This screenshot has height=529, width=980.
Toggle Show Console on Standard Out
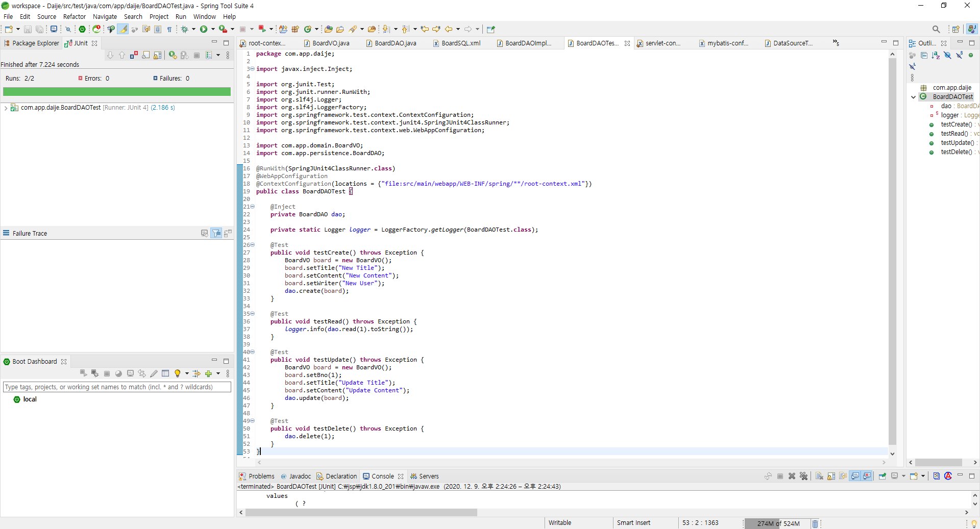pyautogui.click(x=855, y=476)
